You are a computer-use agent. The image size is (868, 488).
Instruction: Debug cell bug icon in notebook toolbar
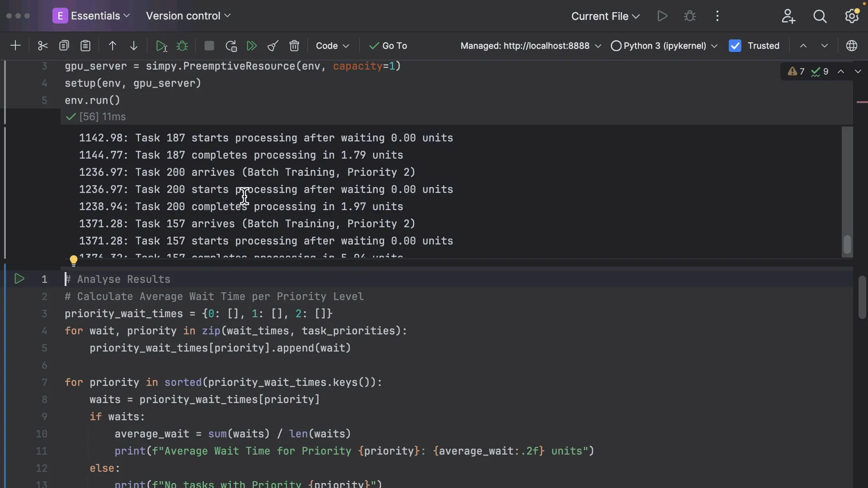(x=183, y=46)
